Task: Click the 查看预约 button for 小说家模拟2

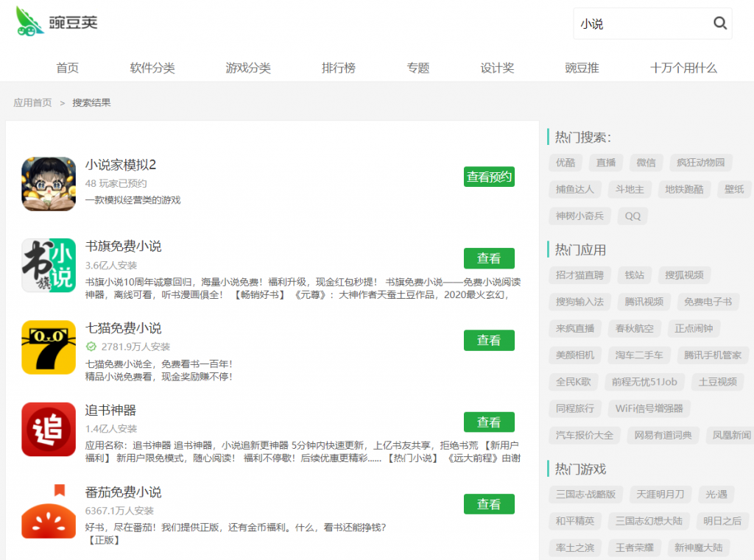Action: (x=489, y=177)
